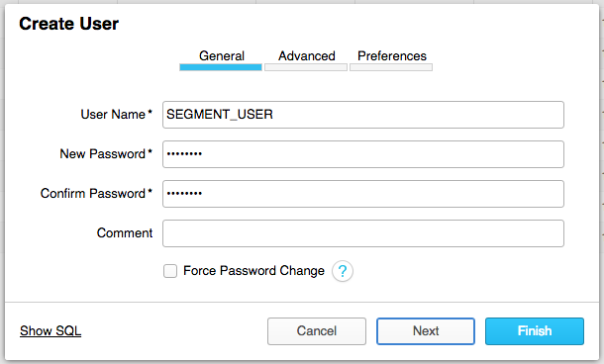Enable the Force Password Change checkbox
Screen dimensions: 604x364
[x=170, y=271]
